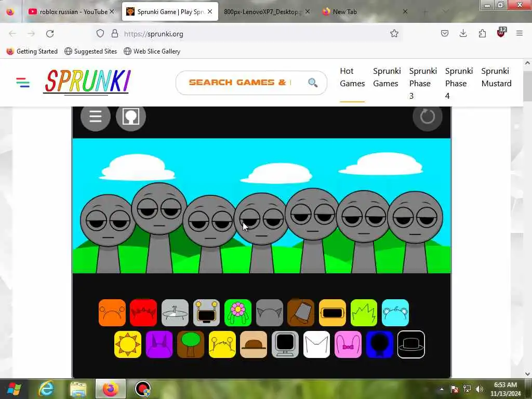Image resolution: width=532 pixels, height=399 pixels.
Task: Go to Hot Games nav item
Action: point(352,77)
